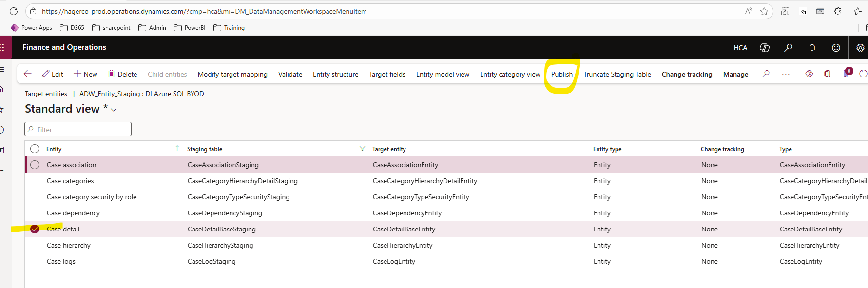Open the Admin bookmarks folder
Image resolution: width=868 pixels, height=288 pixels.
[x=152, y=28]
